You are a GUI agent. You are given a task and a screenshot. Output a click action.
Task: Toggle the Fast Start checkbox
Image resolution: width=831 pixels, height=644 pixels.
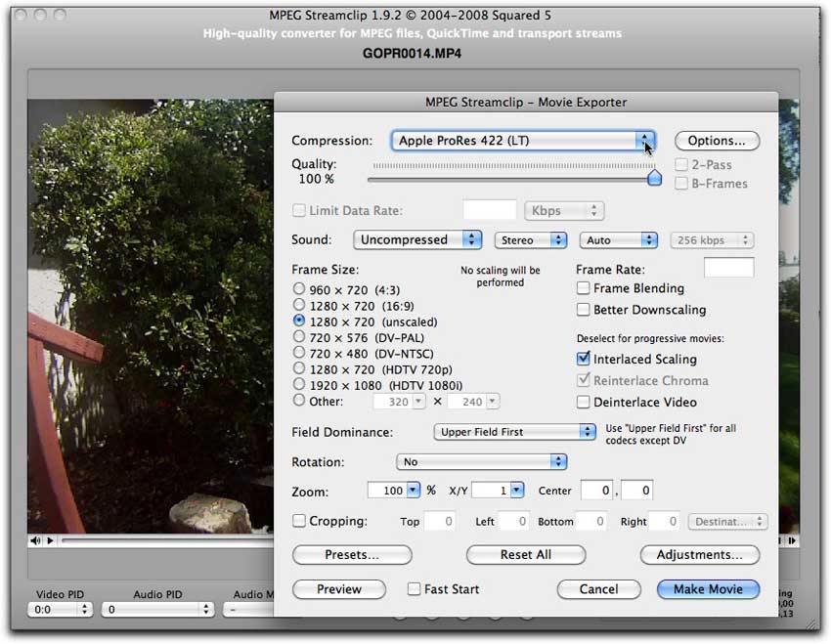(414, 589)
